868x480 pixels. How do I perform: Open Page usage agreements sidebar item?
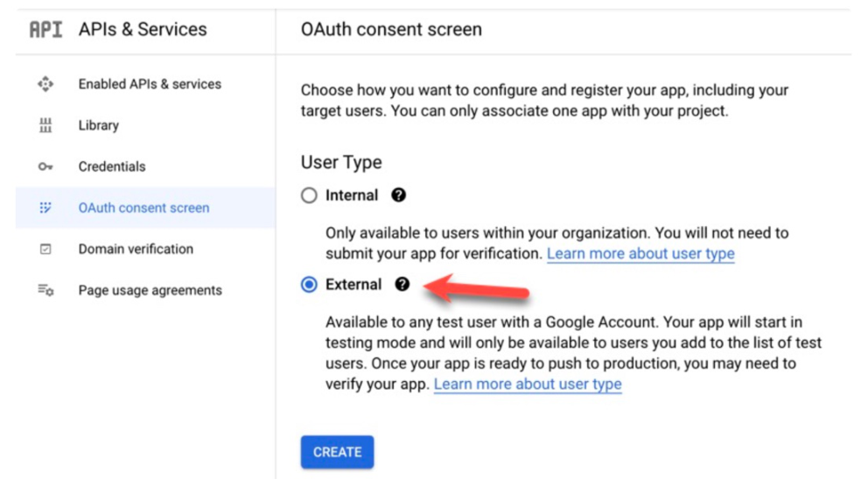click(x=145, y=290)
